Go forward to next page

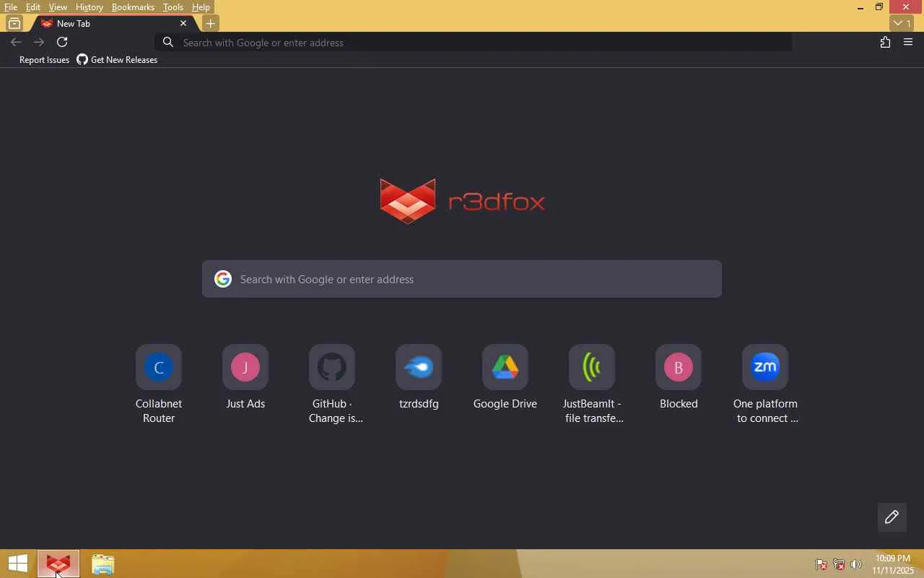coord(39,43)
